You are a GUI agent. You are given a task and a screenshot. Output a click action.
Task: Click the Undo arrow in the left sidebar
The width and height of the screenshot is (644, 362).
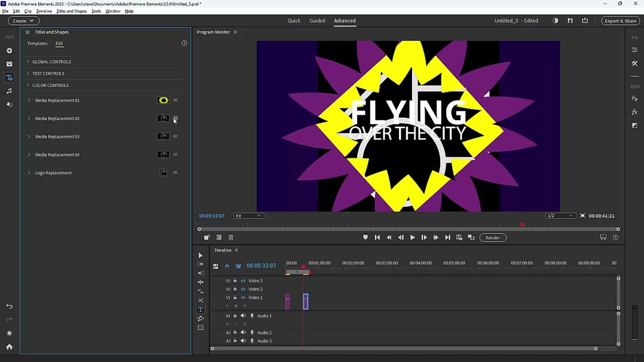pos(9,307)
